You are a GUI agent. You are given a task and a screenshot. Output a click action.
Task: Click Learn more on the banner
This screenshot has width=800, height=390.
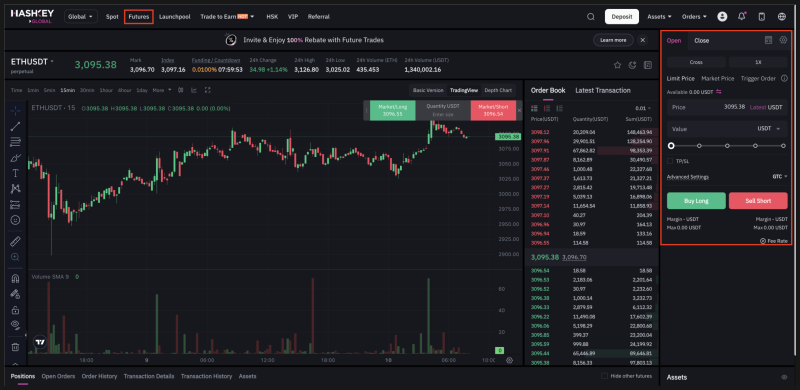[x=613, y=40]
